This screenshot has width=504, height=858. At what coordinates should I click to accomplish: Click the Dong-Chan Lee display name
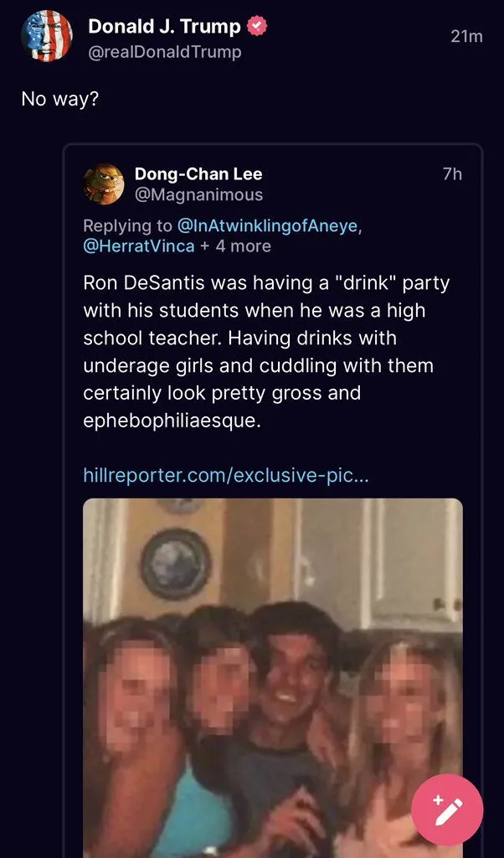pyautogui.click(x=198, y=174)
